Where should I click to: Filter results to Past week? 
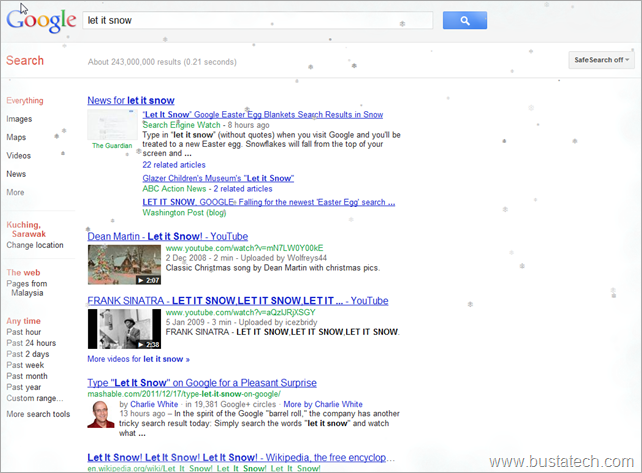pyautogui.click(x=25, y=365)
